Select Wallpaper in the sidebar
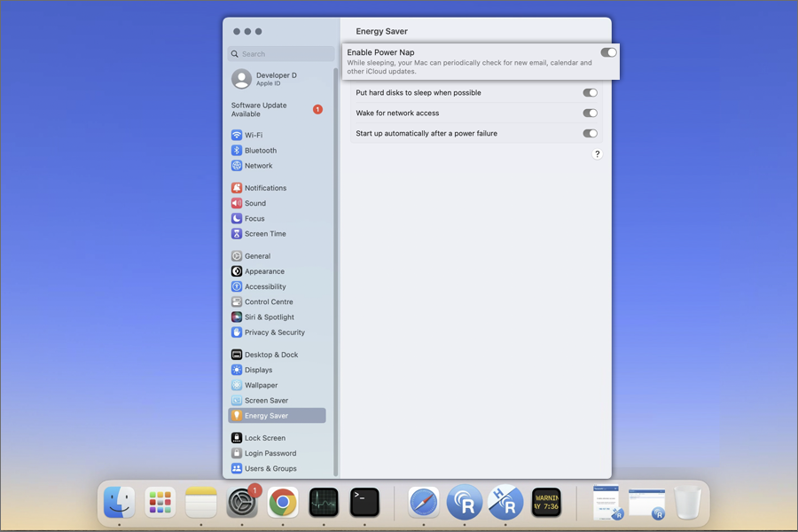 (x=261, y=385)
